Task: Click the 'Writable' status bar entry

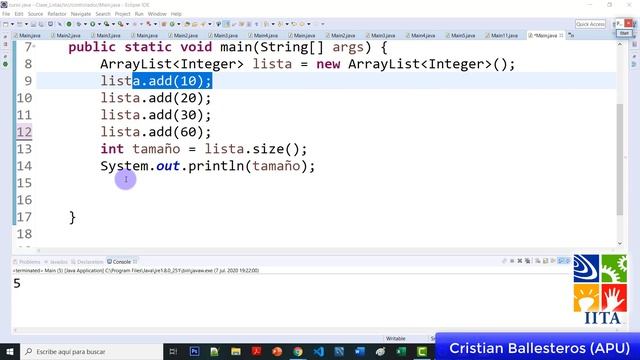Action: 396,338
